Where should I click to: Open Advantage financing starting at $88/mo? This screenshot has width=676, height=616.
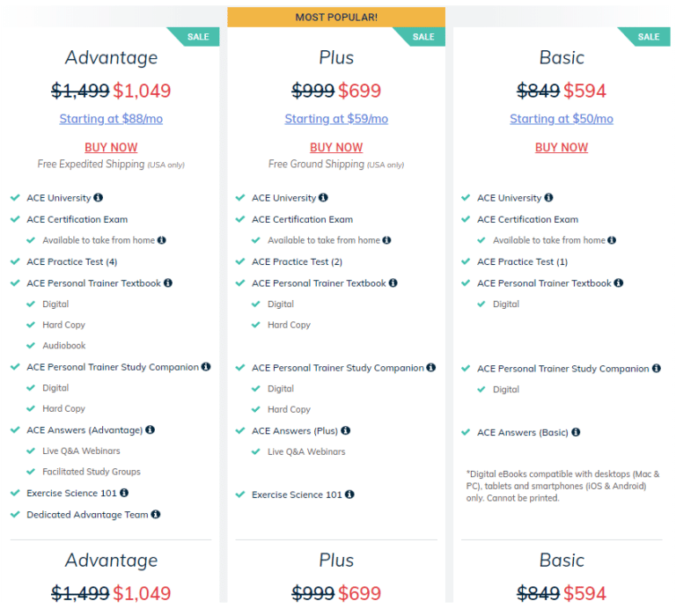pyautogui.click(x=111, y=119)
